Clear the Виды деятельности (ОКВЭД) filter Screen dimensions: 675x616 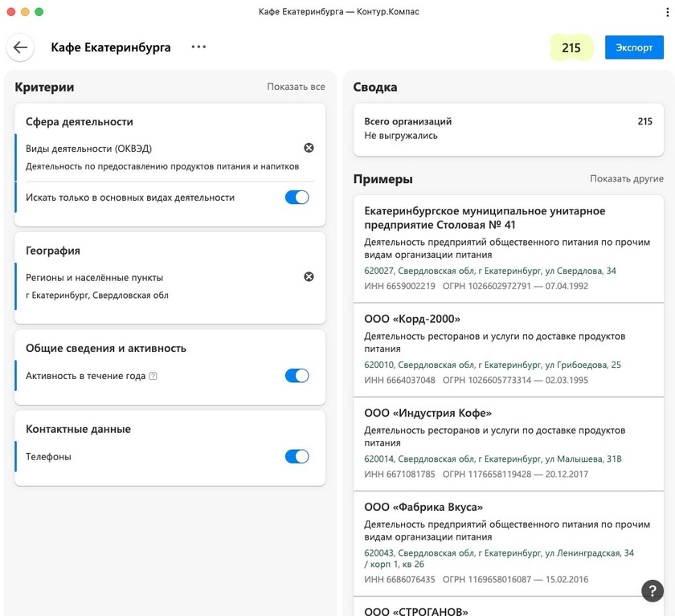tap(309, 148)
